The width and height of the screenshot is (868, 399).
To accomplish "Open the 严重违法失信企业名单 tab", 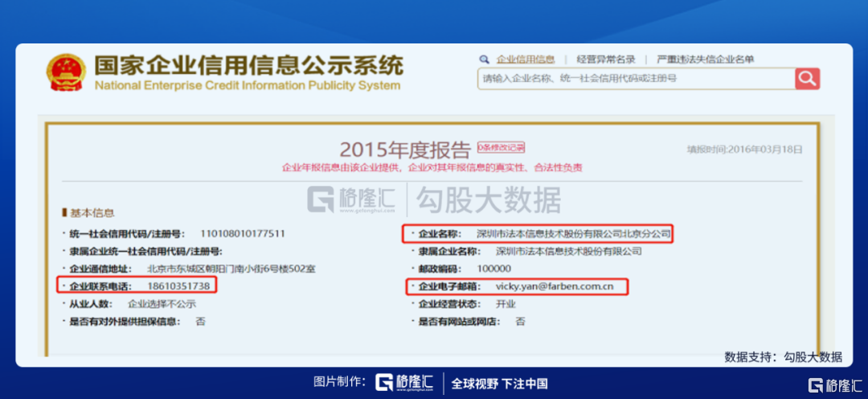I will (706, 60).
